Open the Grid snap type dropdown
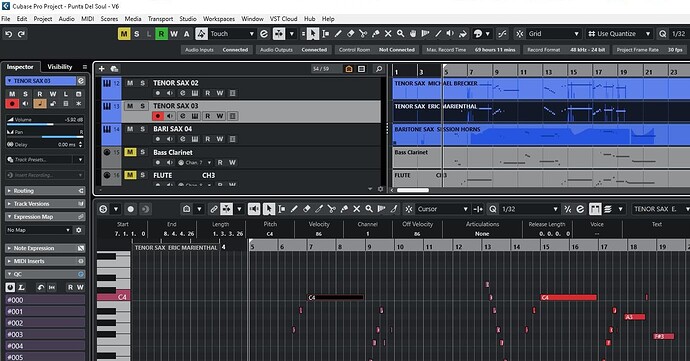Screen dimensions: 690x361 tap(554, 34)
